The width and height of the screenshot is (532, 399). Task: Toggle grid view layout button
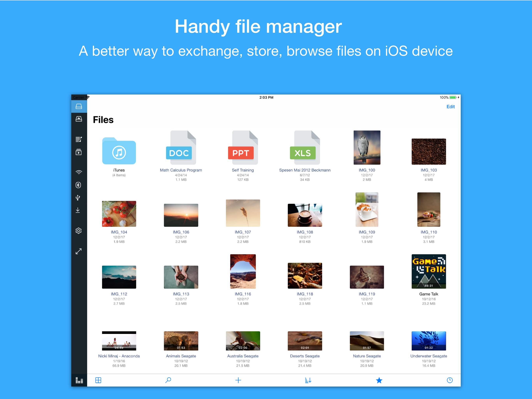(x=98, y=380)
